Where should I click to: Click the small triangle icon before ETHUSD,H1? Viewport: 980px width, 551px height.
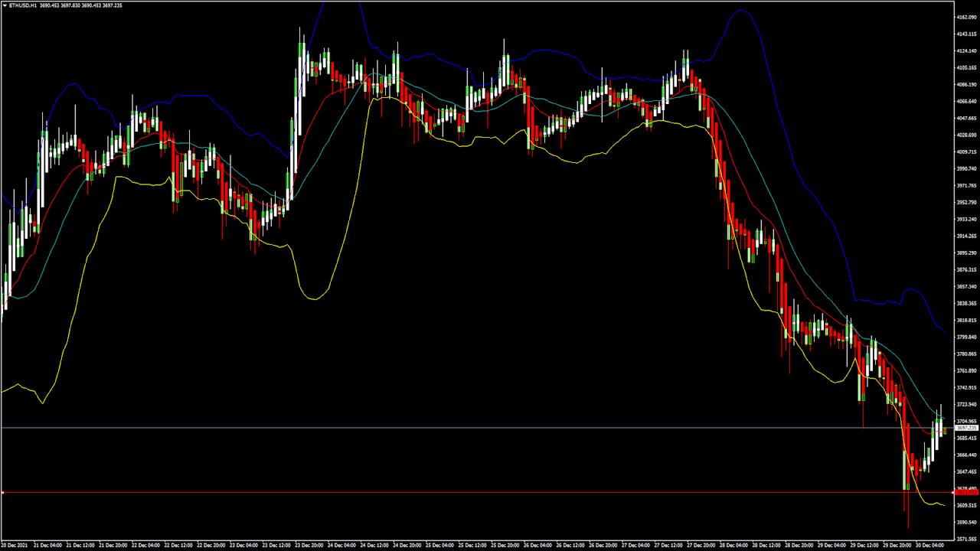4,5
